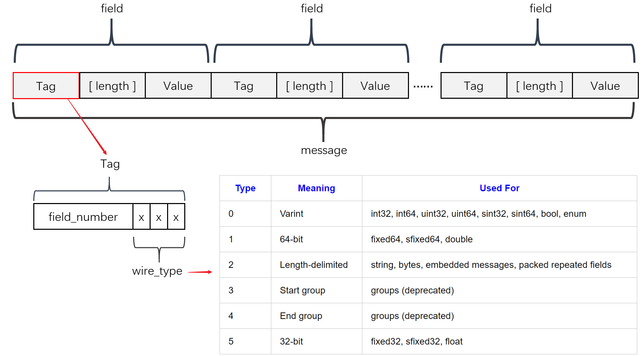Click the 64-bit meaning cell
Screen dimensions: 644x356
pos(291,239)
